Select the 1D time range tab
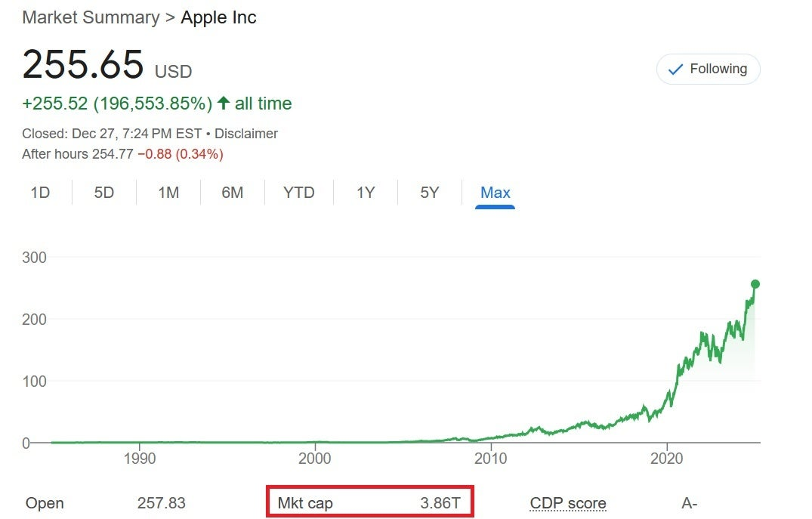Screen dimensions: 812x519 click(x=40, y=193)
